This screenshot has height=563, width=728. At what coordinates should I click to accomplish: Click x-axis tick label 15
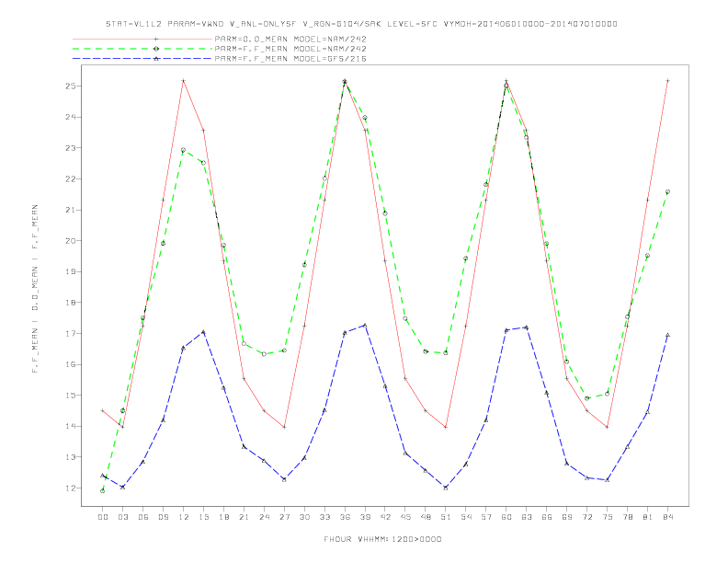click(203, 517)
